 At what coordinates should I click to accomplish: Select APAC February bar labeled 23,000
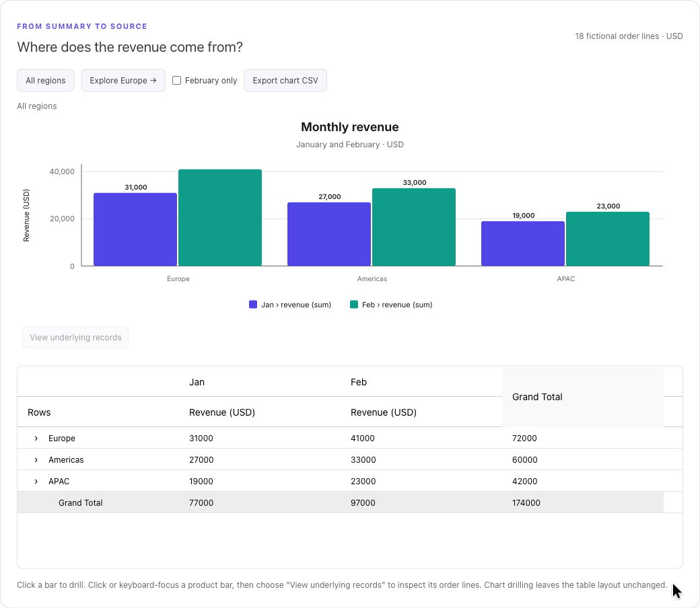[x=608, y=239]
